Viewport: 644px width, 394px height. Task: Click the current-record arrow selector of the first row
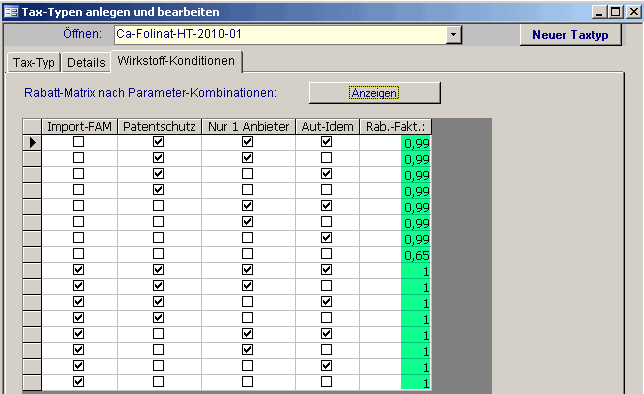pyautogui.click(x=32, y=143)
